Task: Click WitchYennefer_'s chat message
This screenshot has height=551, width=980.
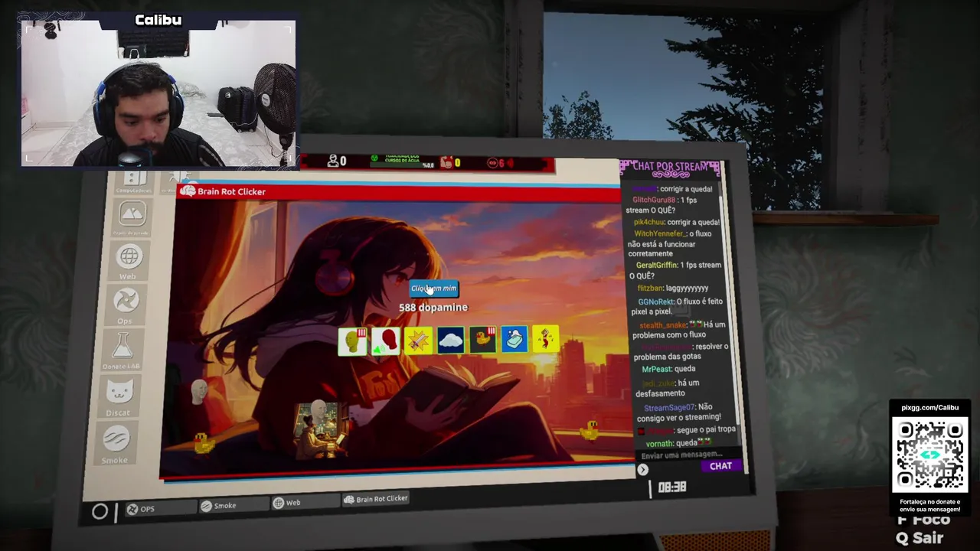Action: 671,243
